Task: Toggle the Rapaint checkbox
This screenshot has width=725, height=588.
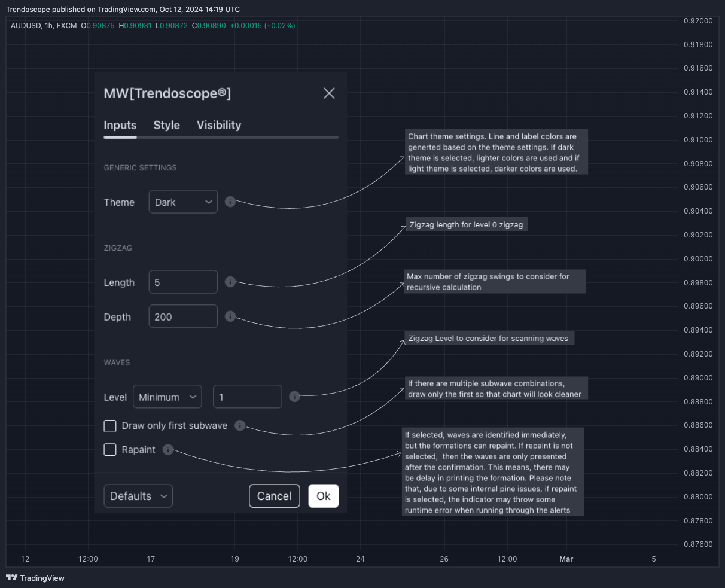Action: pyautogui.click(x=110, y=450)
